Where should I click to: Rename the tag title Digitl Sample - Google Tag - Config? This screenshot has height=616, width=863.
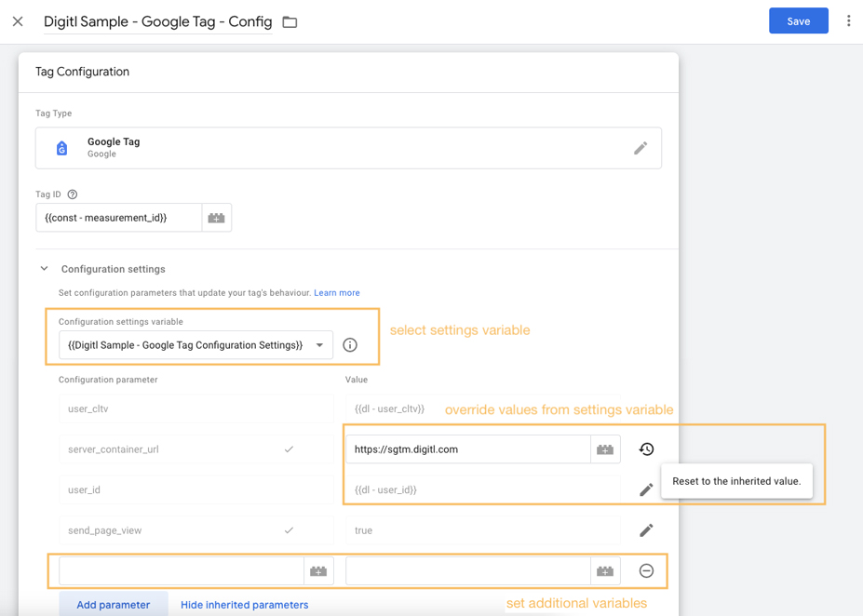click(x=158, y=21)
